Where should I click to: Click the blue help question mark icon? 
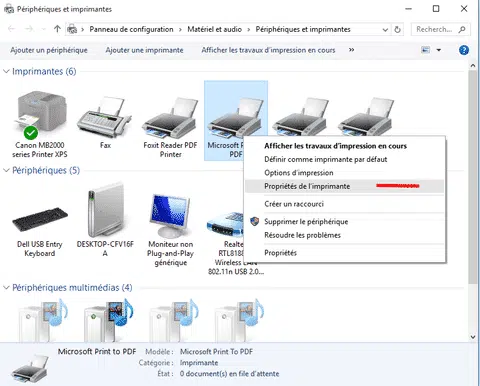pyautogui.click(x=464, y=50)
